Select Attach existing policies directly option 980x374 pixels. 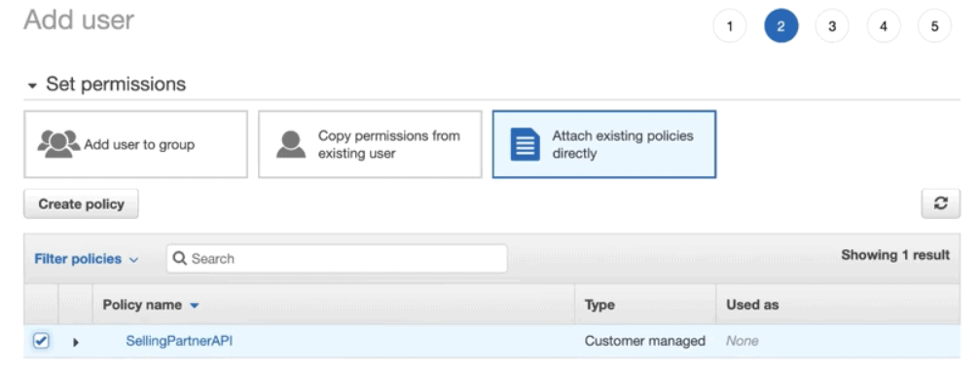tap(603, 144)
